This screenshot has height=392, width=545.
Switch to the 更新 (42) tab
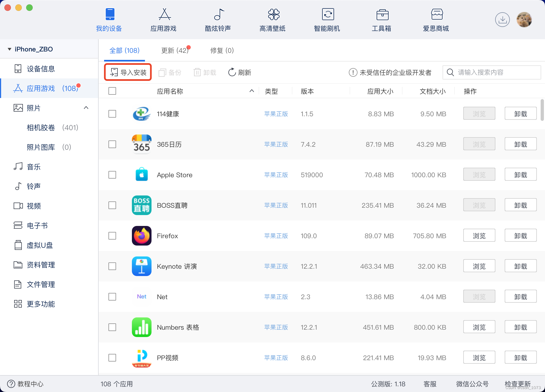[175, 50]
